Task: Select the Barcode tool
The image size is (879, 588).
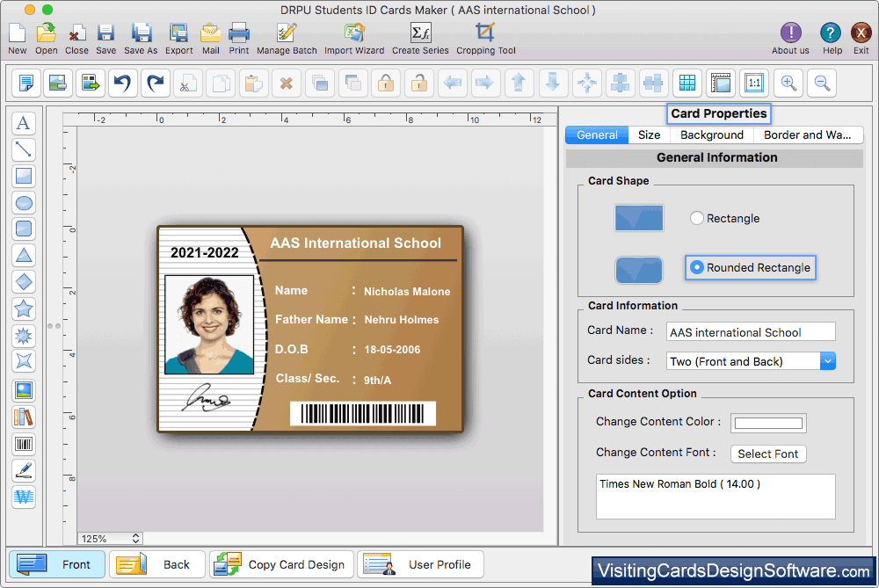Action: coord(24,445)
